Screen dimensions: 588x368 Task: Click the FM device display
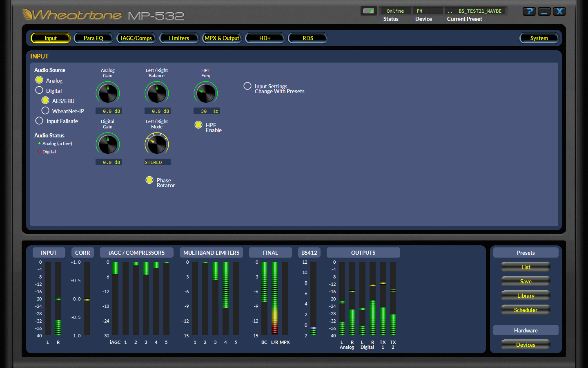pos(428,11)
